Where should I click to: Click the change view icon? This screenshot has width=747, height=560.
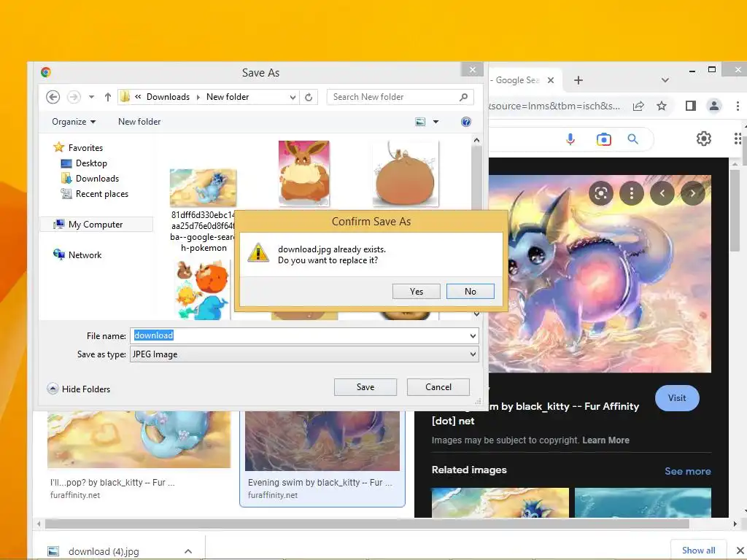click(420, 122)
